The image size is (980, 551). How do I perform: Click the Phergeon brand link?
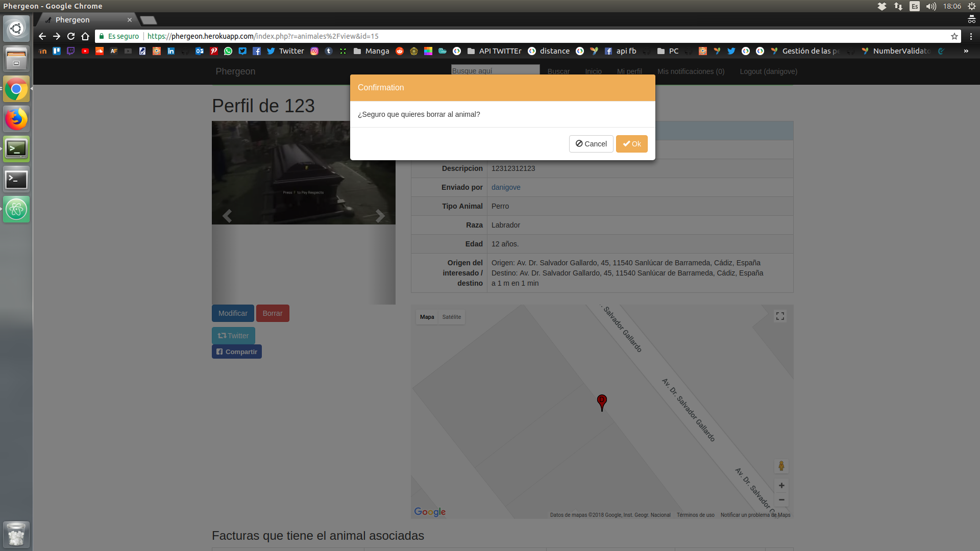pos(235,71)
